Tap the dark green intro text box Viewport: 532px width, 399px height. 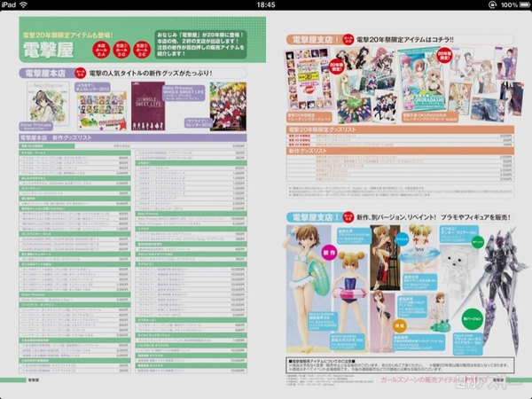coord(201,44)
